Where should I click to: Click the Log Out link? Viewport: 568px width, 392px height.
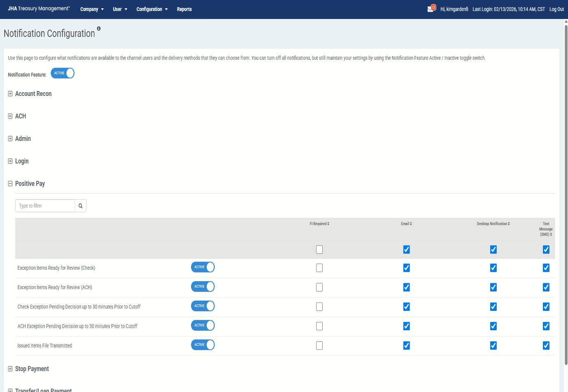click(556, 9)
